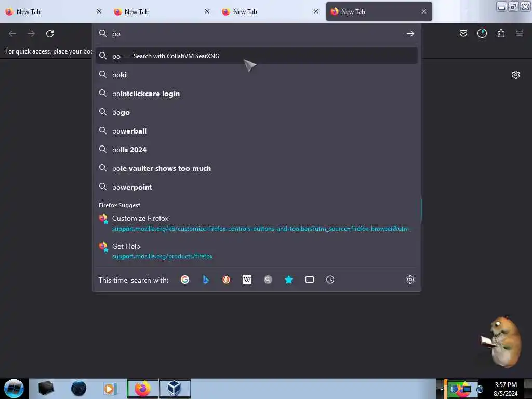532x399 pixels.
Task: Search open tabs using the tabs icon
Action: [310, 280]
